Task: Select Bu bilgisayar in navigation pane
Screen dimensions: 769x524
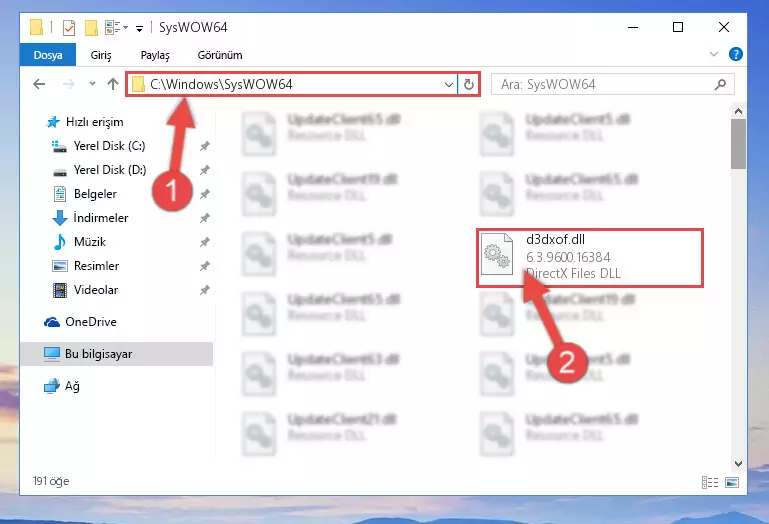Action: pyautogui.click(x=116, y=354)
